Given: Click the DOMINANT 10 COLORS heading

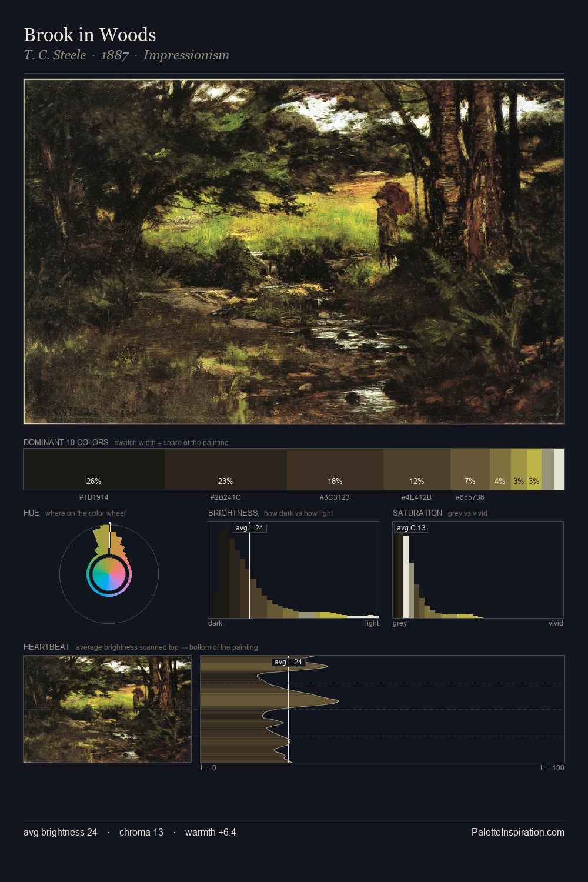Looking at the screenshot, I should [66, 442].
